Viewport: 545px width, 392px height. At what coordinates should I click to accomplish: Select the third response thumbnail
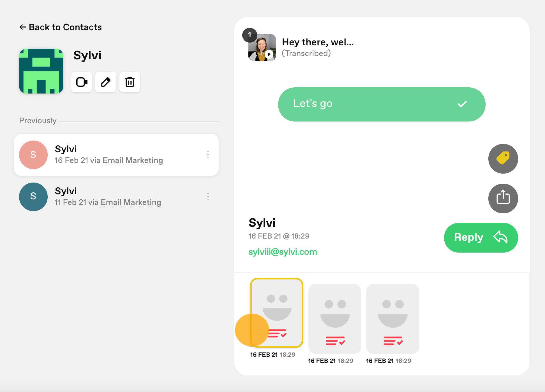392,319
